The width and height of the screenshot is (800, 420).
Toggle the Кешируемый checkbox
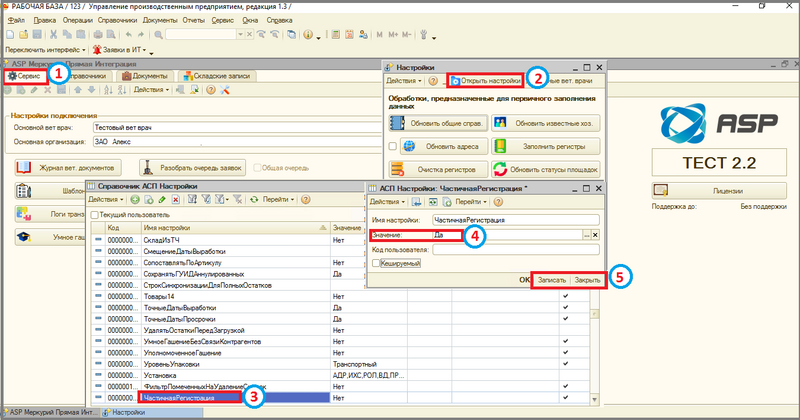click(x=376, y=263)
